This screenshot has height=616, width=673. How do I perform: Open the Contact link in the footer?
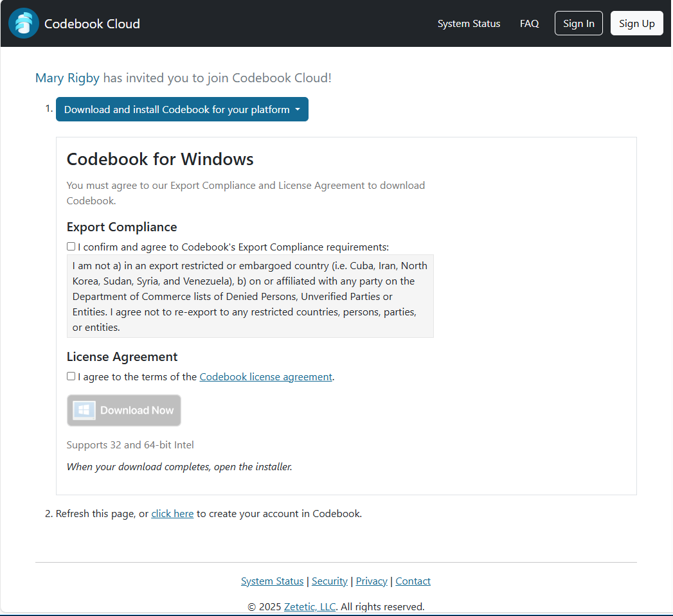pos(412,581)
